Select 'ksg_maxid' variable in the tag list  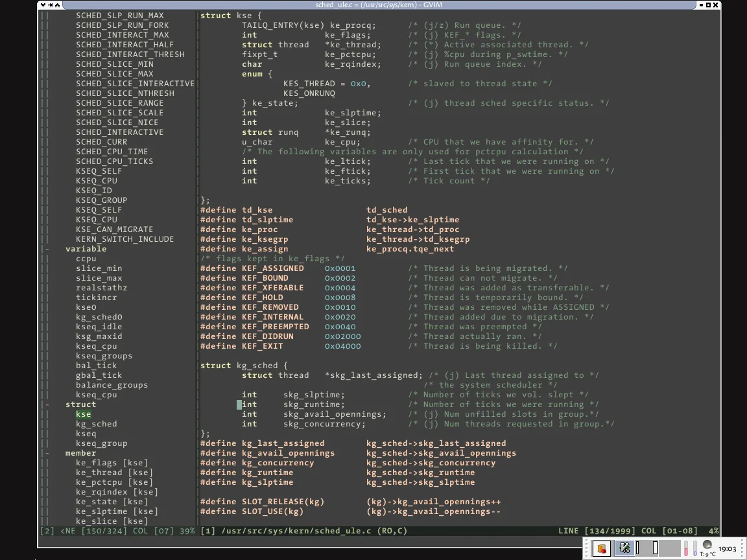(x=99, y=336)
